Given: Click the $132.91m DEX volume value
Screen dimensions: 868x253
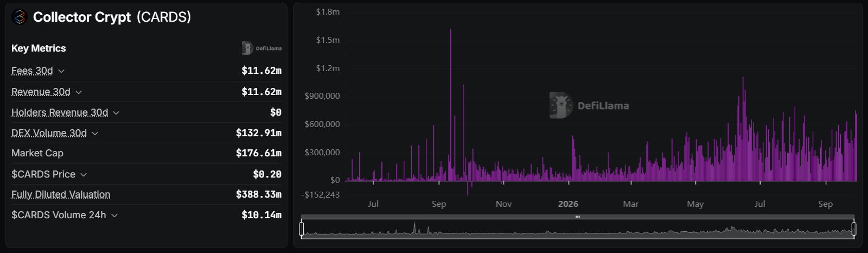Looking at the screenshot, I should click(259, 133).
